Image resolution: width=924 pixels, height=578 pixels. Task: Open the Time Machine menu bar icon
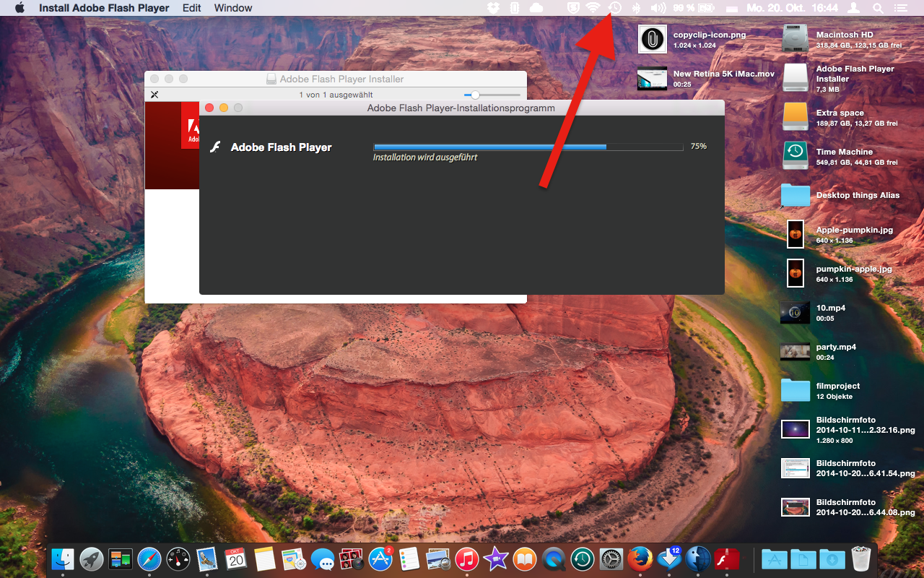[614, 8]
